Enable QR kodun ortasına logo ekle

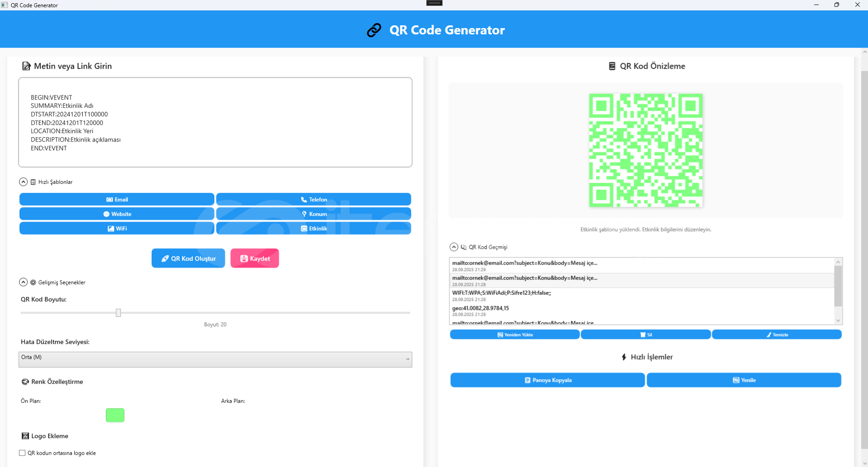tap(22, 453)
